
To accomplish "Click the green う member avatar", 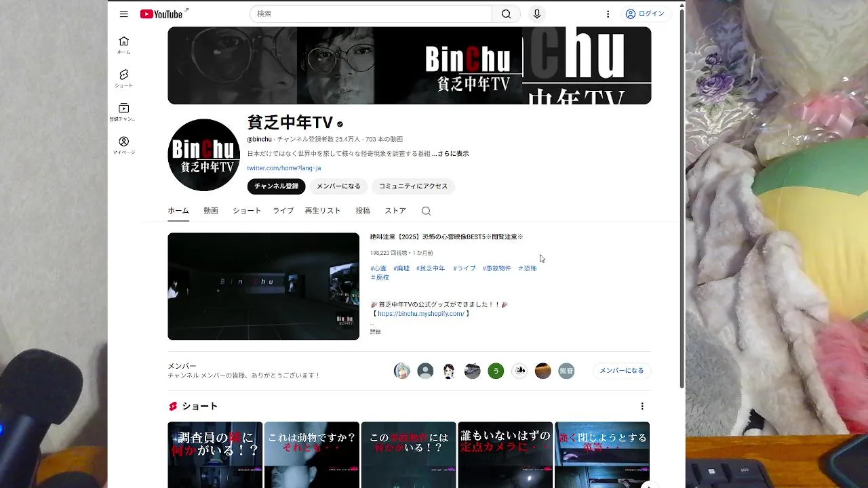I will point(496,371).
